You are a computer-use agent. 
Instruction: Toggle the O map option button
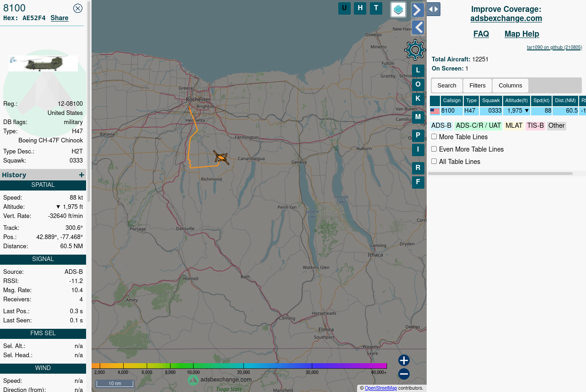418,85
